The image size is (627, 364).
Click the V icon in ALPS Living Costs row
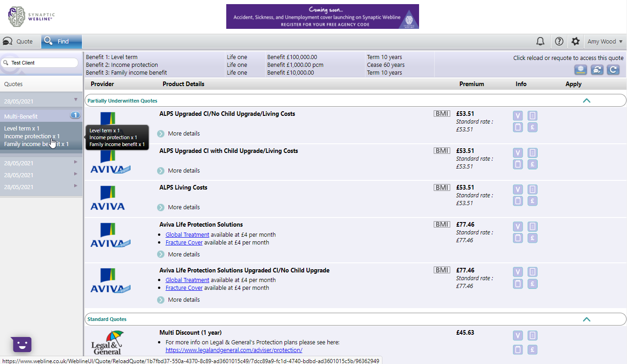click(x=518, y=190)
